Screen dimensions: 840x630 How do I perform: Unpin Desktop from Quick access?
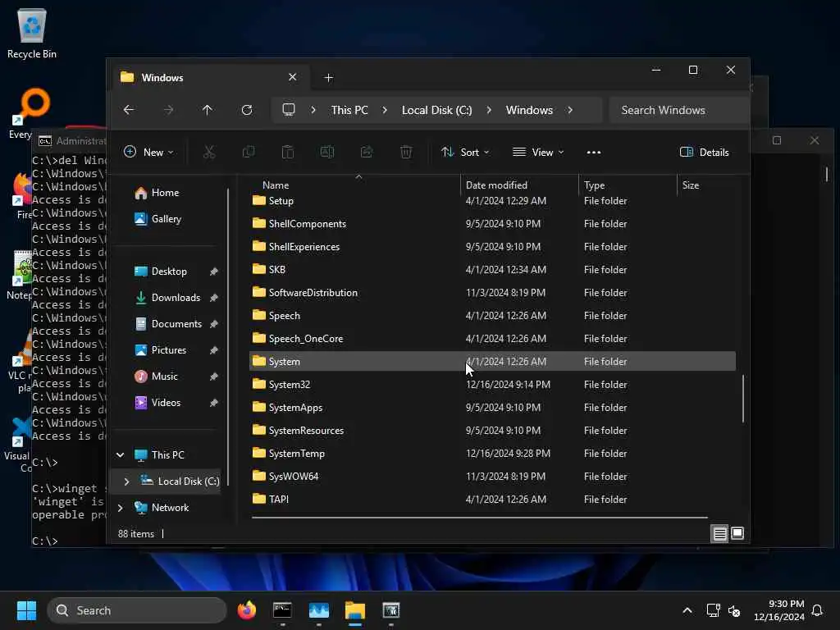(x=214, y=272)
